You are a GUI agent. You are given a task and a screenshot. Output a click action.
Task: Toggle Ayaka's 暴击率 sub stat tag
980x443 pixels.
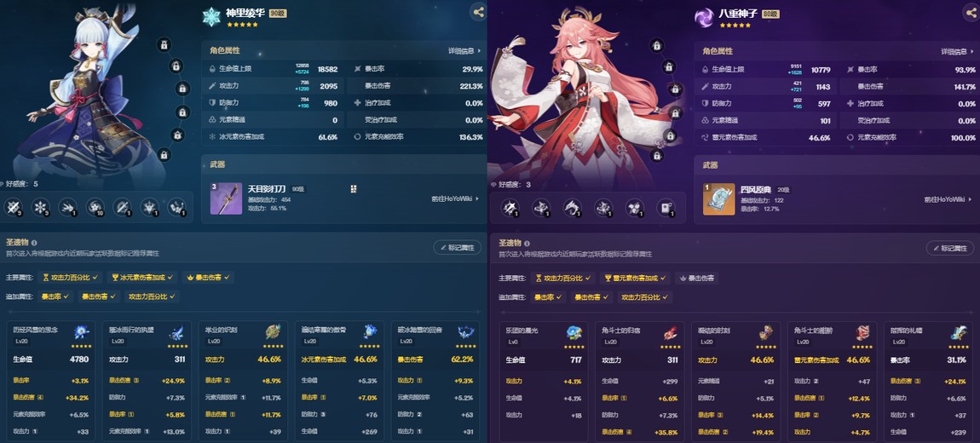(55, 296)
